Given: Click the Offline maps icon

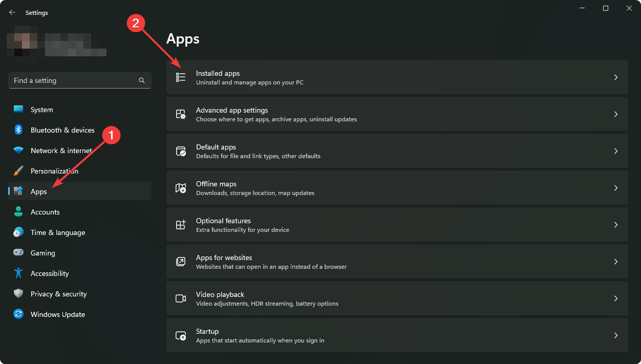Looking at the screenshot, I should (181, 188).
